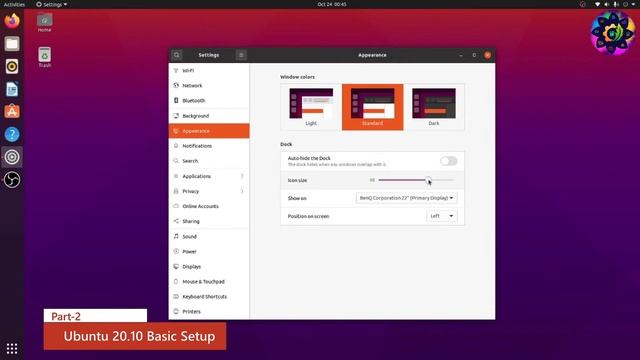
Task: Expand the Applications submenu chevron
Action: pyautogui.click(x=242, y=176)
